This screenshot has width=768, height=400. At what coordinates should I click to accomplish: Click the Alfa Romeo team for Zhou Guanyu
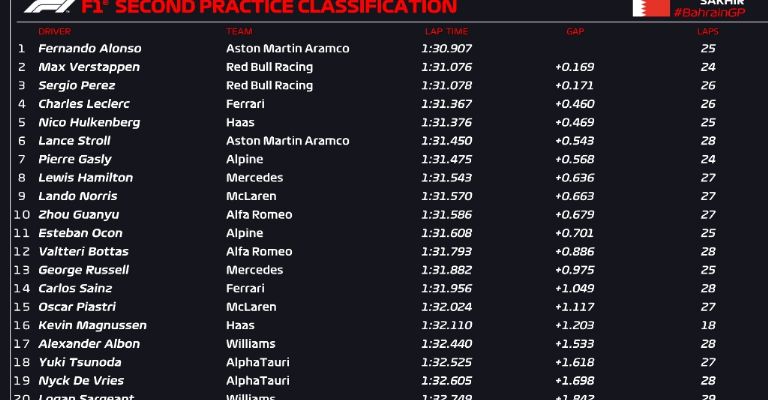click(259, 214)
